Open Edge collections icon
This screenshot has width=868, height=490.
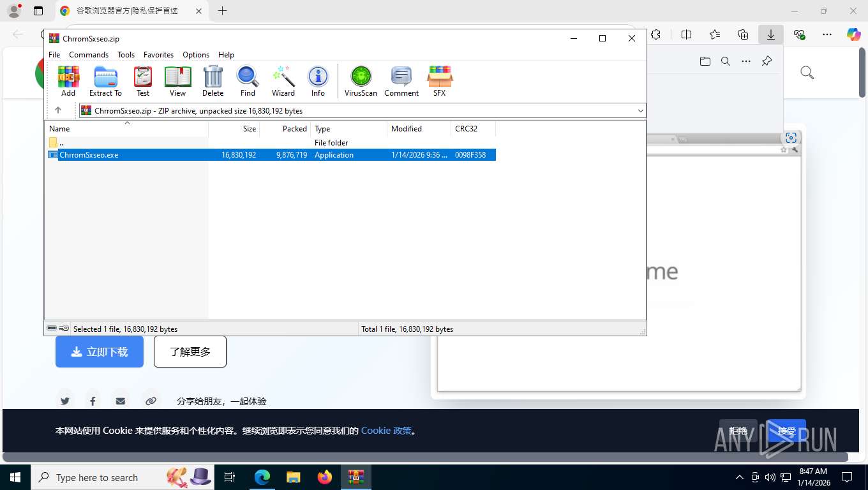pos(743,34)
